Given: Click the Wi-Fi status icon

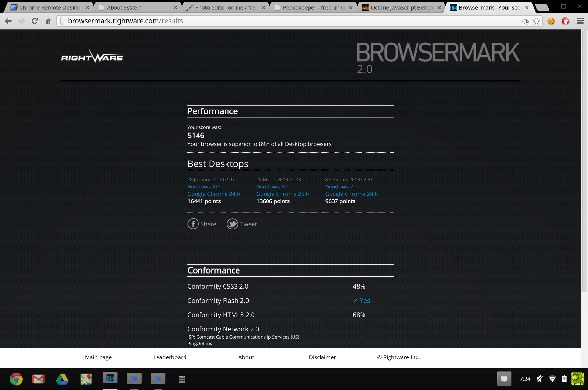Looking at the screenshot, I should [552, 379].
